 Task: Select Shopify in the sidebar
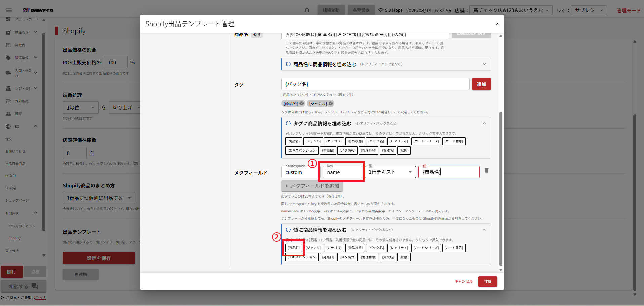click(14, 238)
